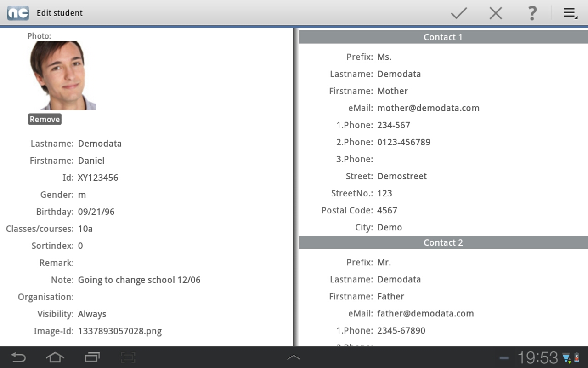Image resolution: width=588 pixels, height=368 pixels.
Task: Tap the Contact 2 section header
Action: pos(443,242)
